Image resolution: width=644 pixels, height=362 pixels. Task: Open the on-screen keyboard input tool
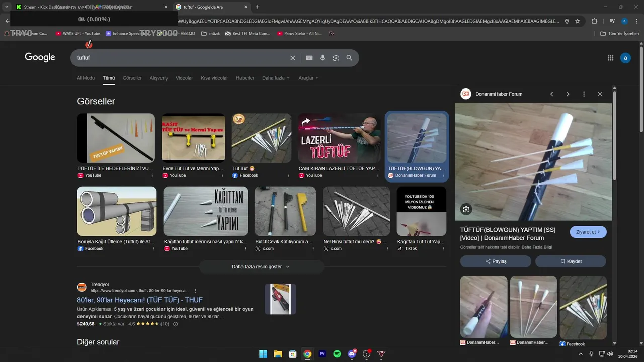pyautogui.click(x=309, y=58)
